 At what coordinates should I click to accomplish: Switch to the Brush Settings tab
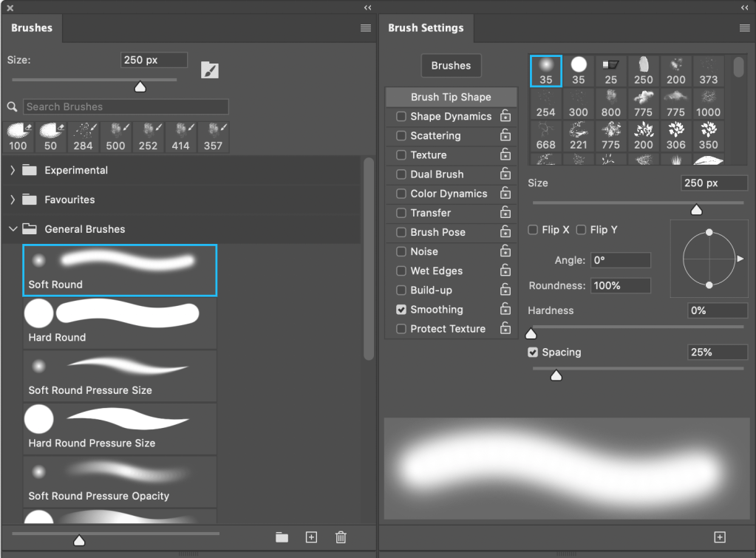(426, 28)
